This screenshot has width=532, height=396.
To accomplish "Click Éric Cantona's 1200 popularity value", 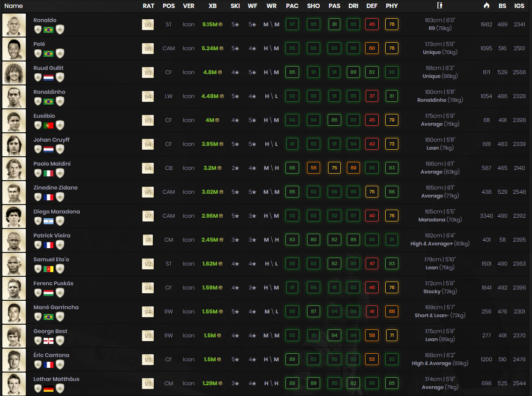I will point(486,359).
